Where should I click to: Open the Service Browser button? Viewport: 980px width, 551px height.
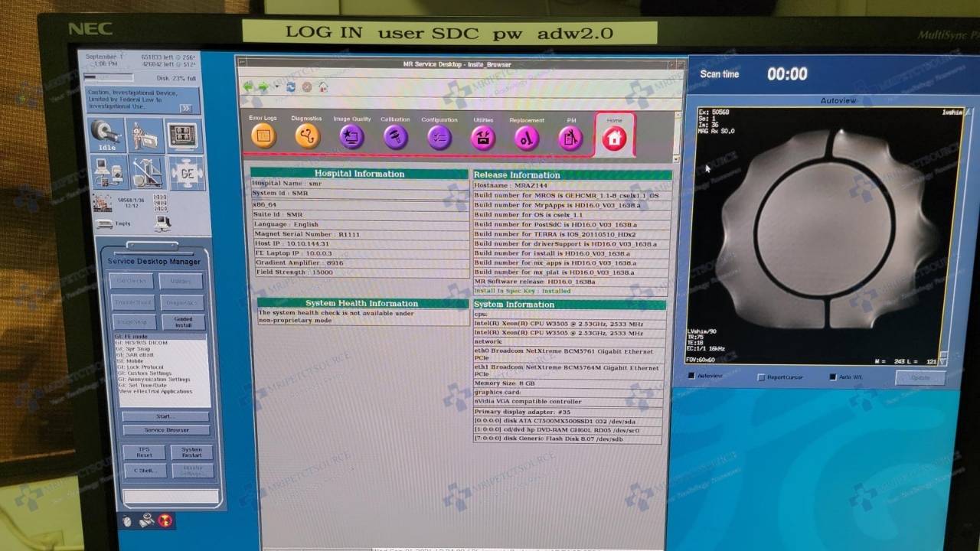[x=166, y=430]
